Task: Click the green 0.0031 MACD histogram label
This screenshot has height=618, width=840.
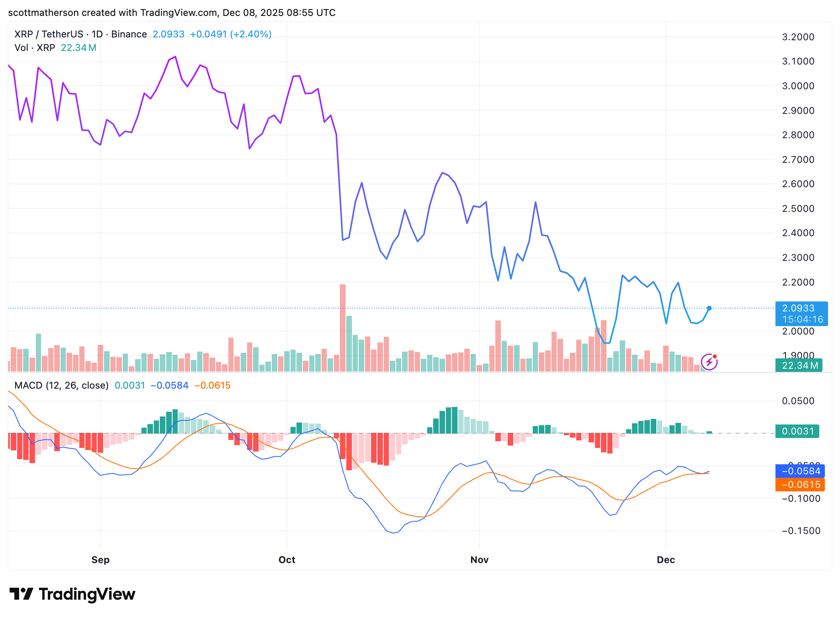Action: pyautogui.click(x=797, y=431)
